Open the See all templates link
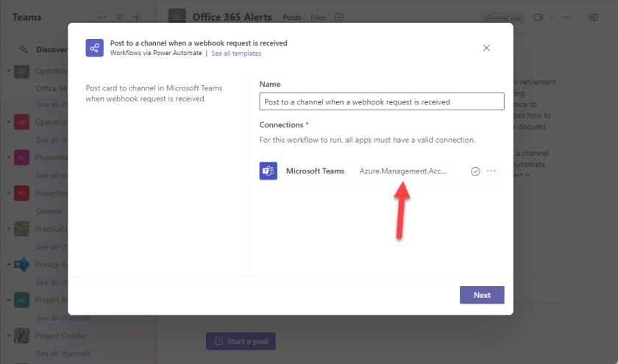Image resolution: width=618 pixels, height=364 pixels. click(236, 53)
